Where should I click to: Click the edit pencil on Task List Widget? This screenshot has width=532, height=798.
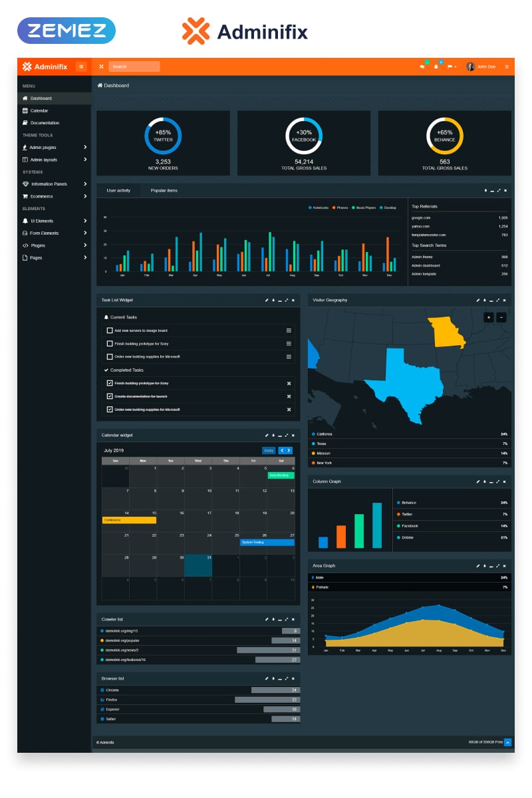click(267, 301)
